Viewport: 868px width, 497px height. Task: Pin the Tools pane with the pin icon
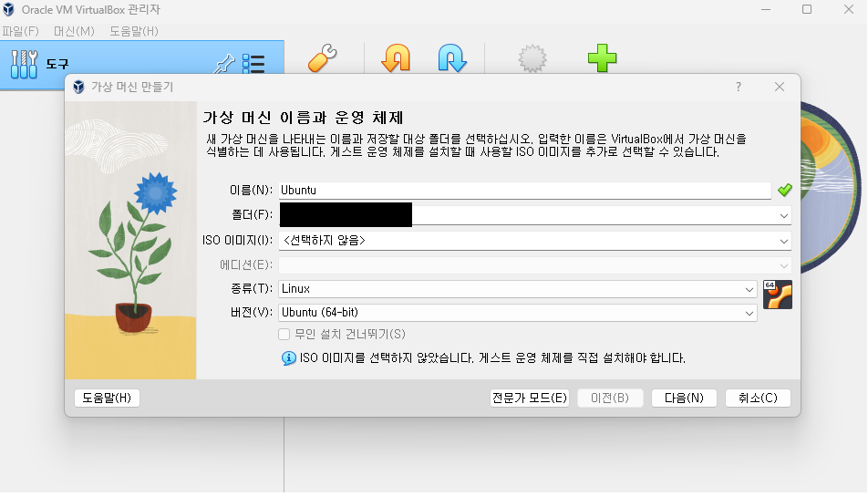tap(224, 64)
